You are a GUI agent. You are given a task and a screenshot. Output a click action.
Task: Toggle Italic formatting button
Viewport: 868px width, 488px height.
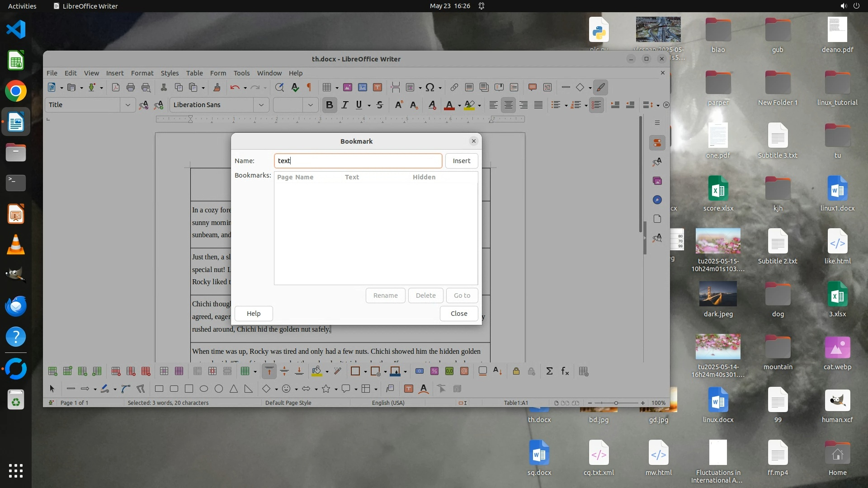(344, 105)
